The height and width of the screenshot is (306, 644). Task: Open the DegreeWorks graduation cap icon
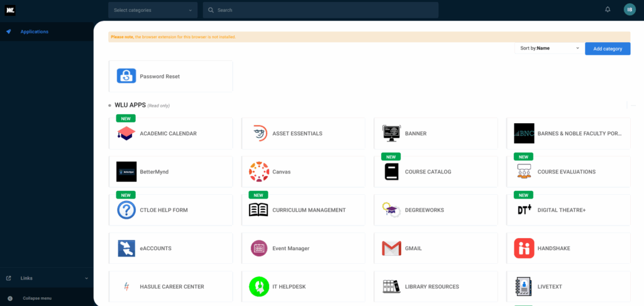click(391, 210)
